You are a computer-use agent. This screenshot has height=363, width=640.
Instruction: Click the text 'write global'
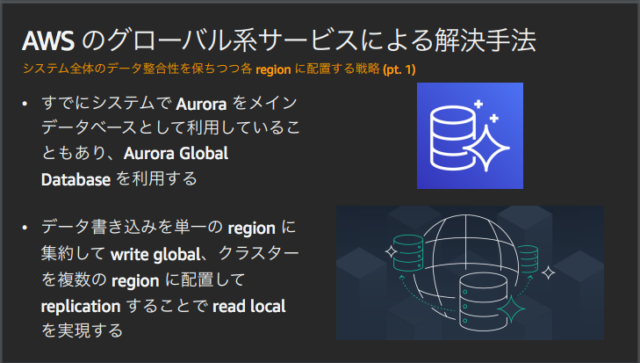point(156,254)
